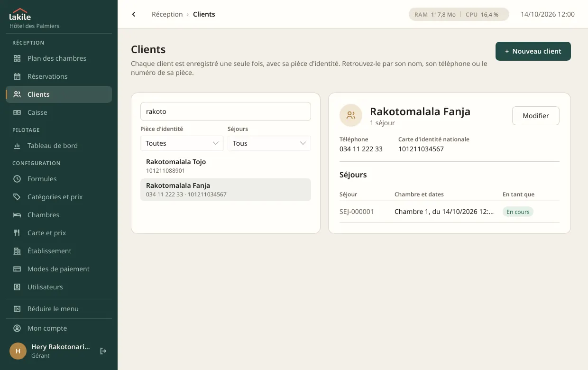Click the En cours status badge
588x370 pixels.
click(518, 212)
